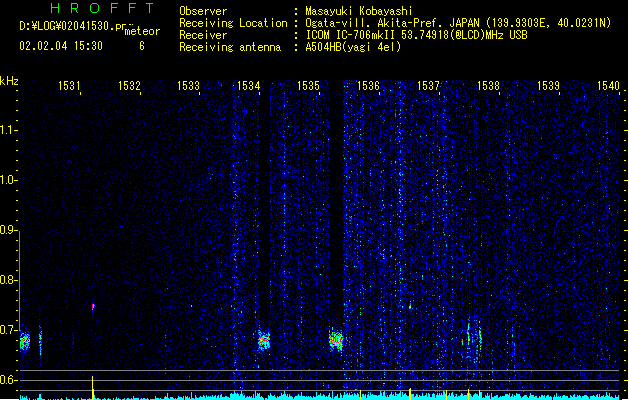
Task: Click the 0.8 kHz frequency label
Action: tap(8, 280)
